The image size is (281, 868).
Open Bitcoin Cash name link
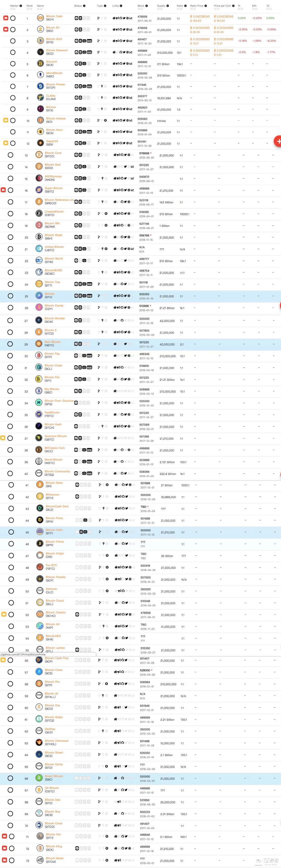(x=54, y=16)
